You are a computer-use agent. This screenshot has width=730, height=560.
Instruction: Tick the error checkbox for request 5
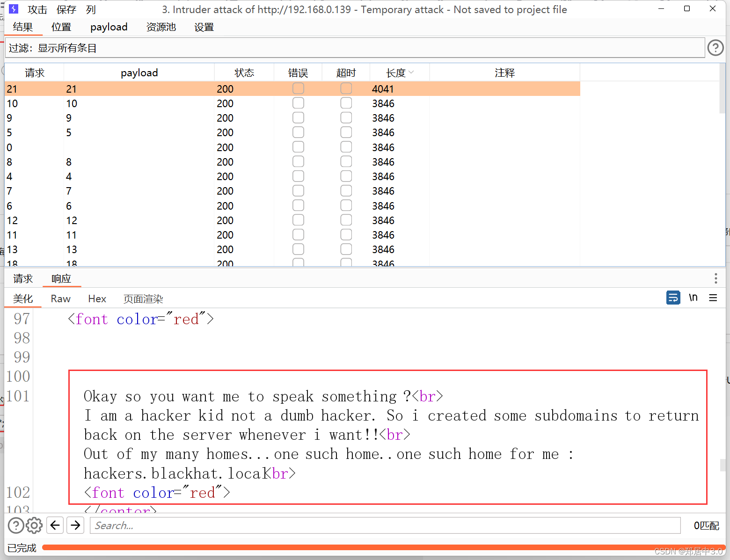tap(298, 132)
